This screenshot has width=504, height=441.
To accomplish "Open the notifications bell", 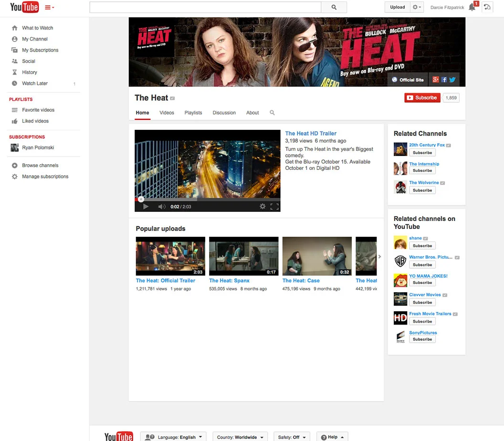I will [472, 7].
